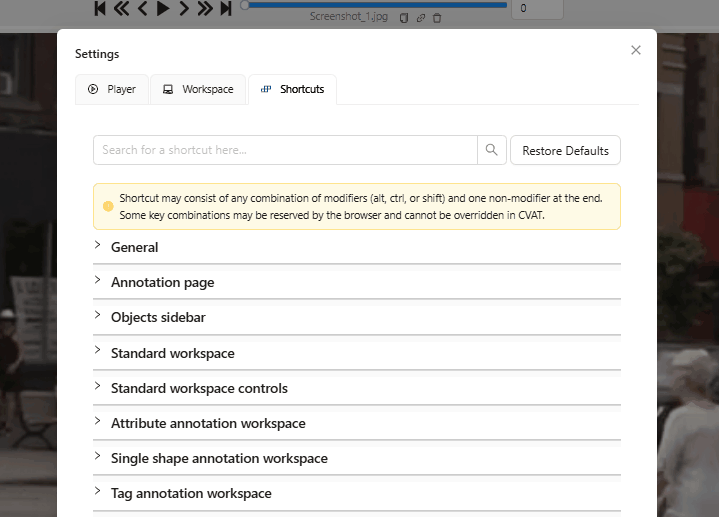This screenshot has width=719, height=517.
Task: Close the Settings dialog
Action: [x=636, y=50]
